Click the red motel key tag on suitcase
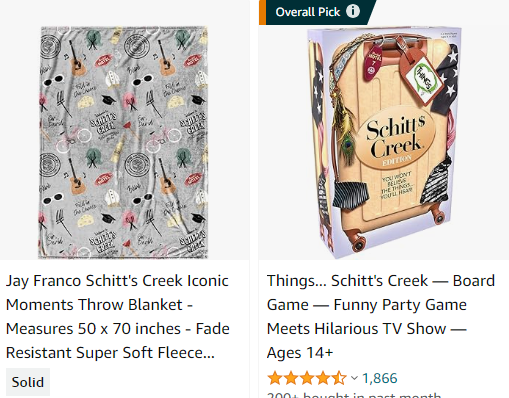Viewport: 509px width, 398px height. (374, 62)
